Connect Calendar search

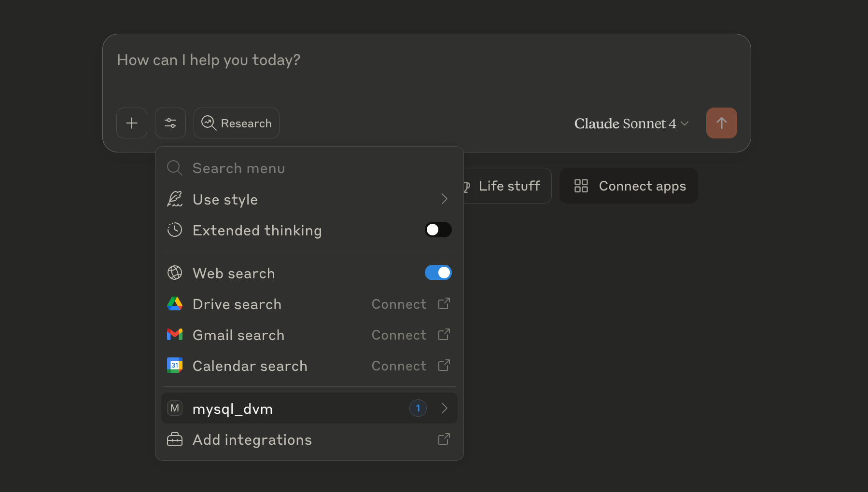tap(399, 366)
